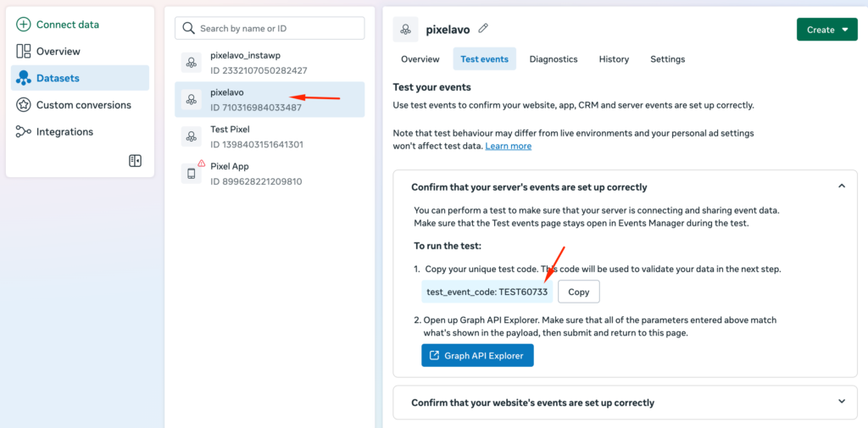
Task: Collapse the server events section chevron
Action: [841, 186]
